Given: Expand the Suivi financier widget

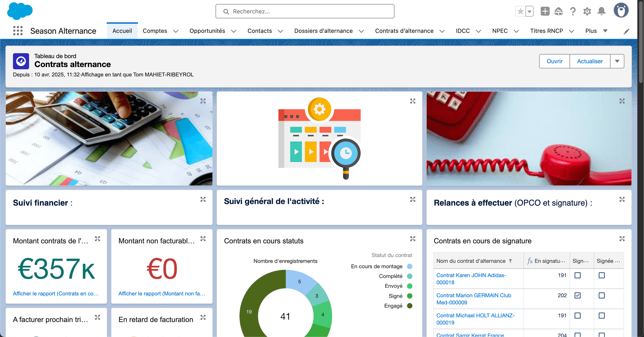Looking at the screenshot, I should (x=203, y=199).
